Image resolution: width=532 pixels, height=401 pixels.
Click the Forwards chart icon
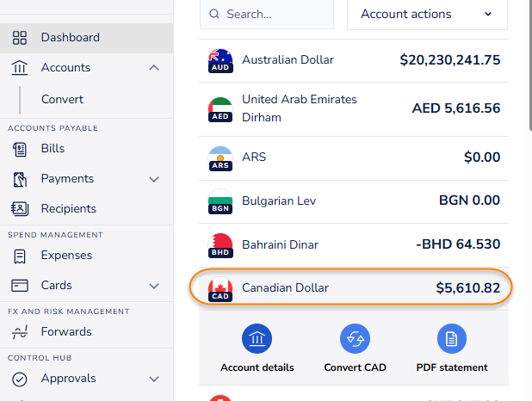coord(20,332)
